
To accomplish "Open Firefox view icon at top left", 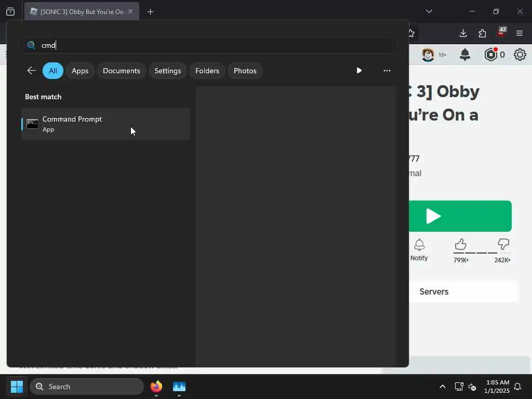I will pos(10,11).
